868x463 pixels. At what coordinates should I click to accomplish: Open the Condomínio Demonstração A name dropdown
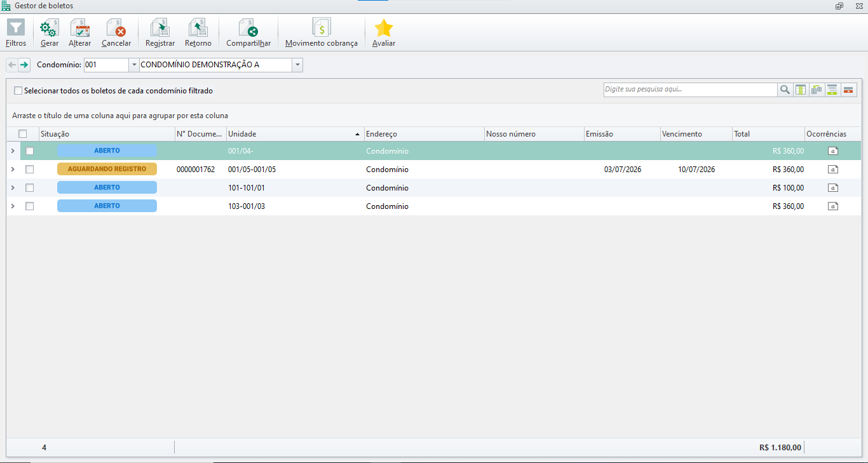297,65
